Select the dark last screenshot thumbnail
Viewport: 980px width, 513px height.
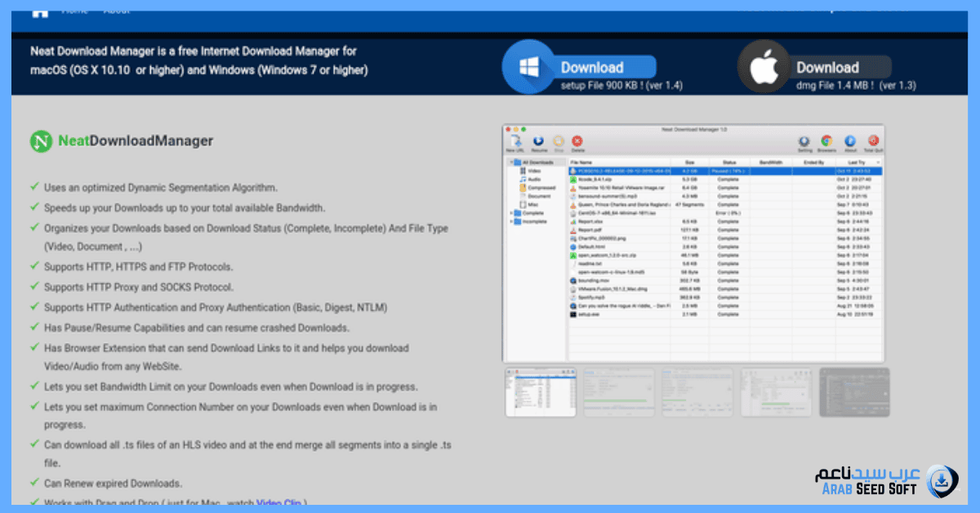click(x=854, y=392)
